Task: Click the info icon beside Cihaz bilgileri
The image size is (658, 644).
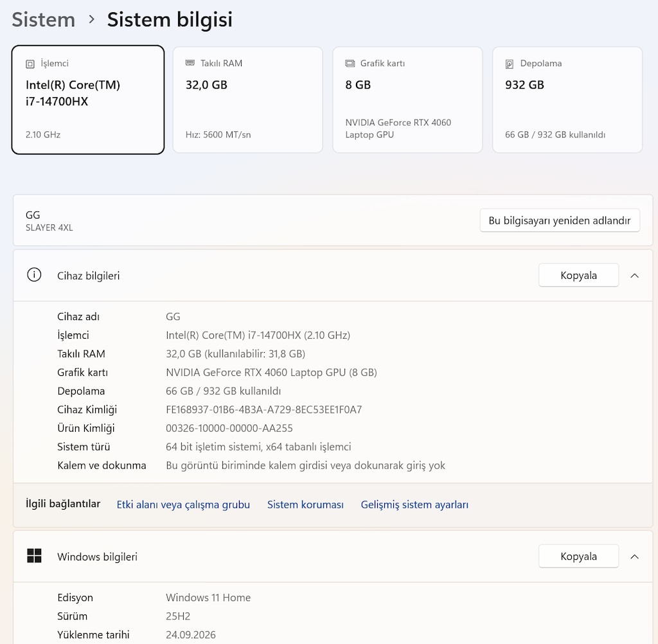Action: [34, 275]
